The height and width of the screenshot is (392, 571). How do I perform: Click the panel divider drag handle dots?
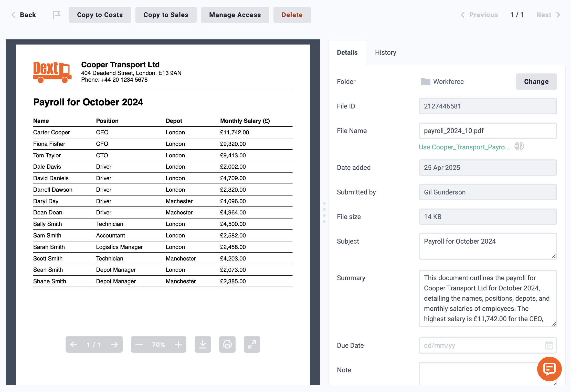click(x=324, y=212)
